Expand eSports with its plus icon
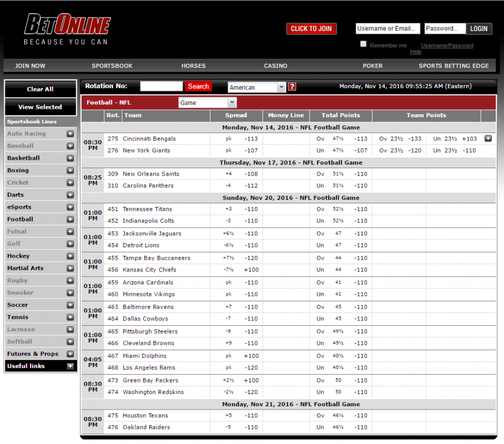This screenshot has height=444, width=504. 70,207
